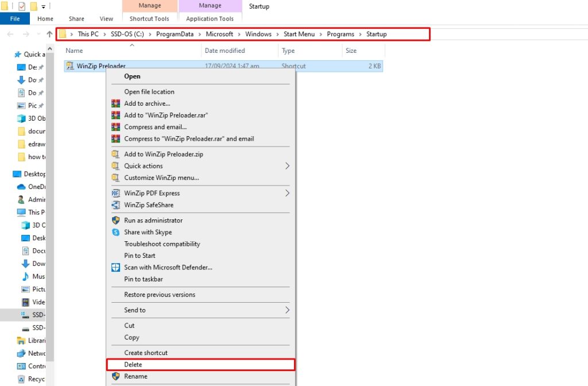Expand WinZip PDF Express submenu

tap(200, 193)
